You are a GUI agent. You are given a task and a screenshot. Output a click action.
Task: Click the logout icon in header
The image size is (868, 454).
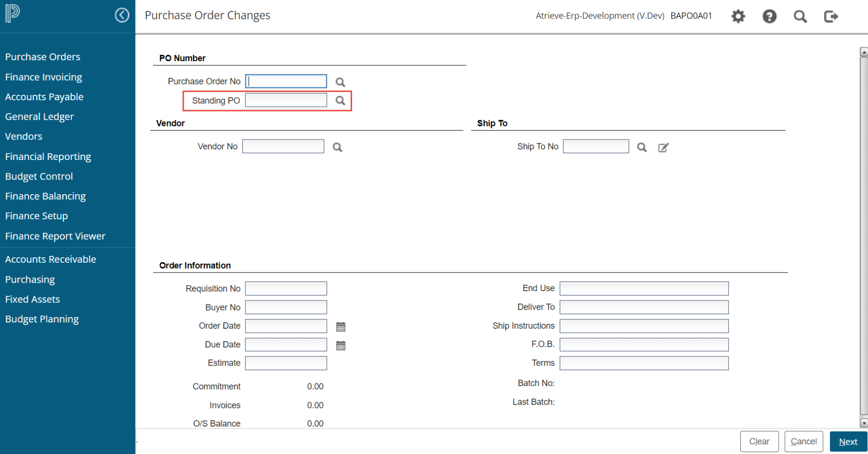point(831,16)
